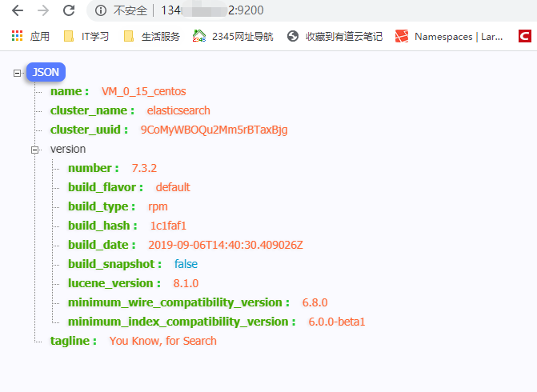The height and width of the screenshot is (392, 537).
Task: Select the value 9CoMyWBOQu2Mm5rBTaxBjg
Action: point(214,130)
